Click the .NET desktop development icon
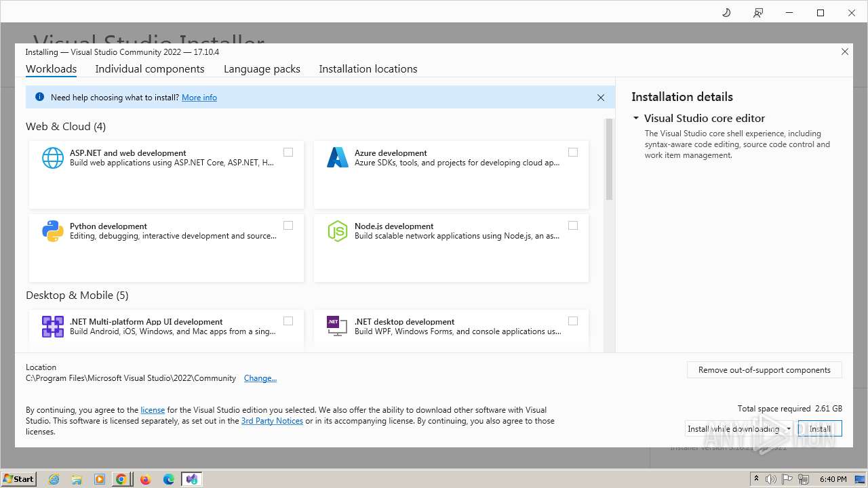The height and width of the screenshot is (488, 868). pyautogui.click(x=338, y=326)
